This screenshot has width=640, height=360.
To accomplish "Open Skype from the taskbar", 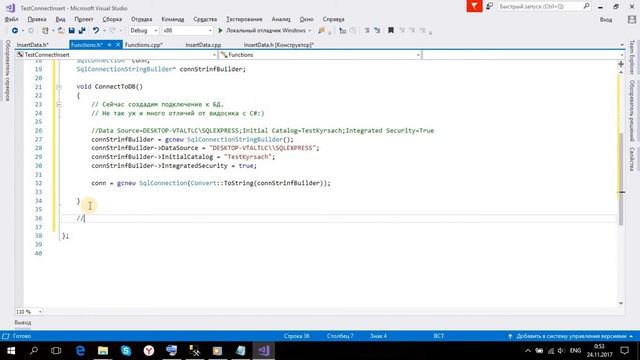I will [x=126, y=351].
